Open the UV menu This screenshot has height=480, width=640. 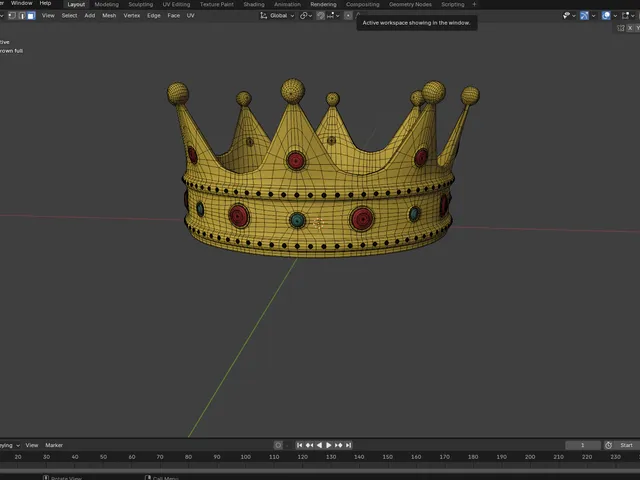click(191, 16)
